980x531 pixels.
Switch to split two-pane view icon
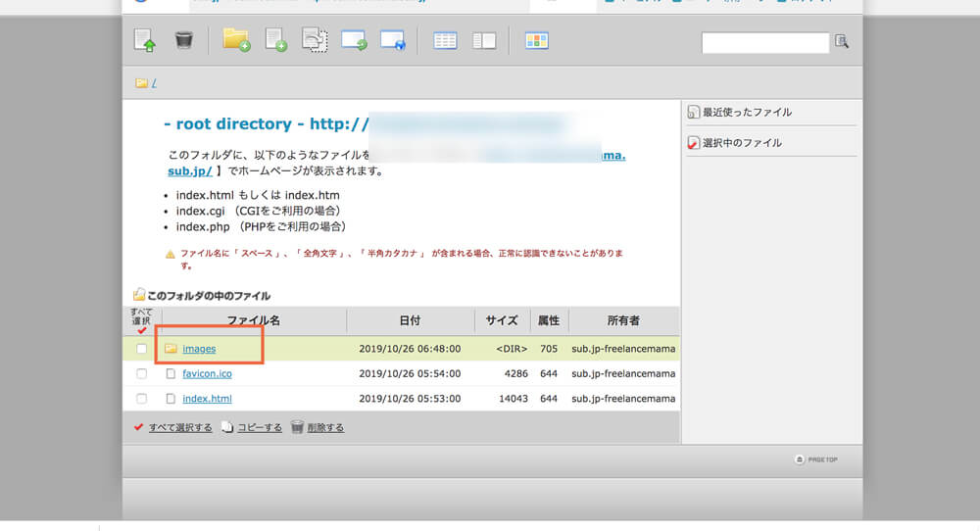point(484,40)
